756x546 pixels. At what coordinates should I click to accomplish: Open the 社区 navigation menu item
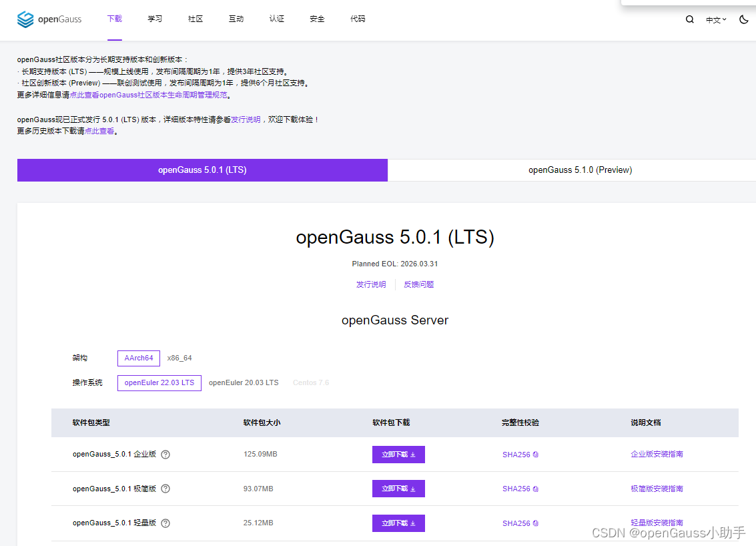point(195,19)
